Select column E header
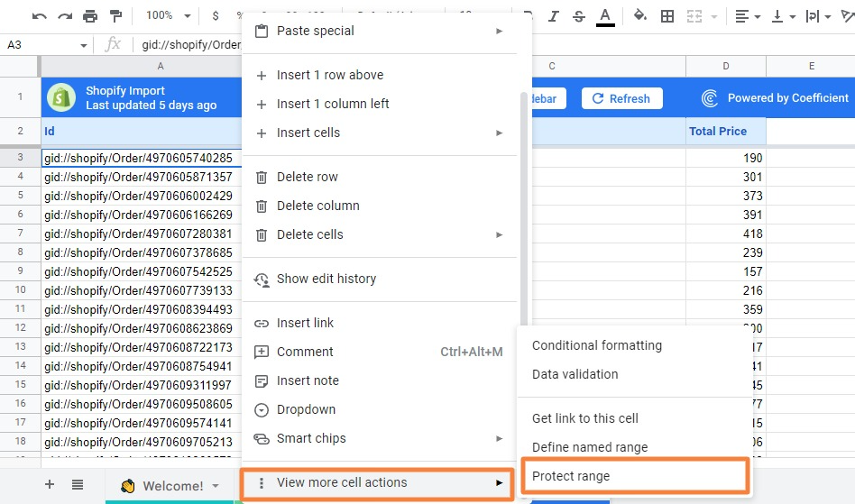The image size is (855, 504). (x=811, y=66)
